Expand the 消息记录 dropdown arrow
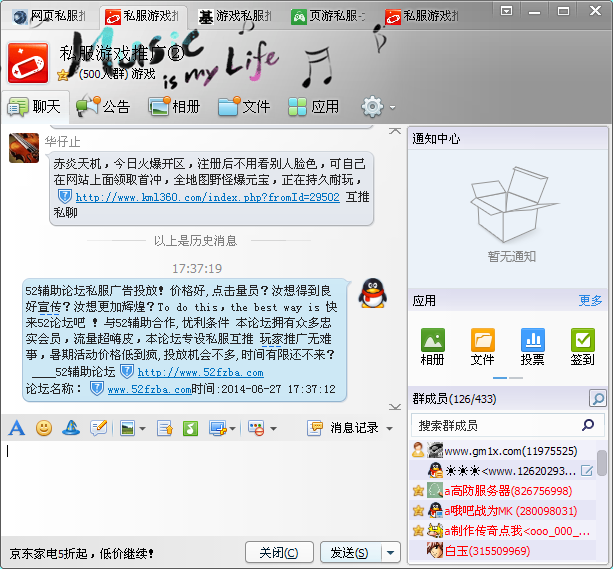This screenshot has width=613, height=569. pos(389,429)
